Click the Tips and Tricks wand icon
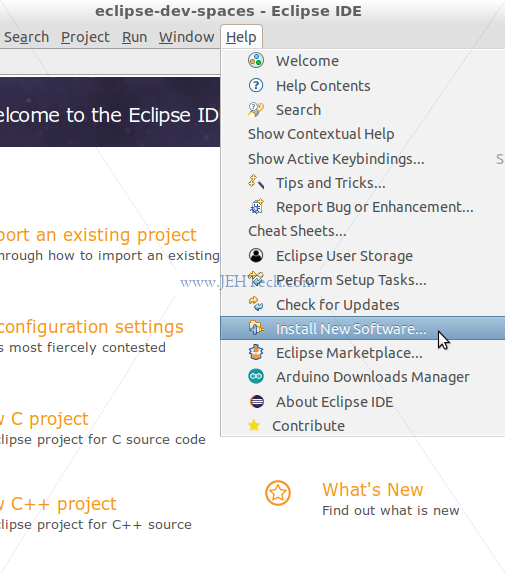Viewport: 505px width, 573px height. click(256, 182)
